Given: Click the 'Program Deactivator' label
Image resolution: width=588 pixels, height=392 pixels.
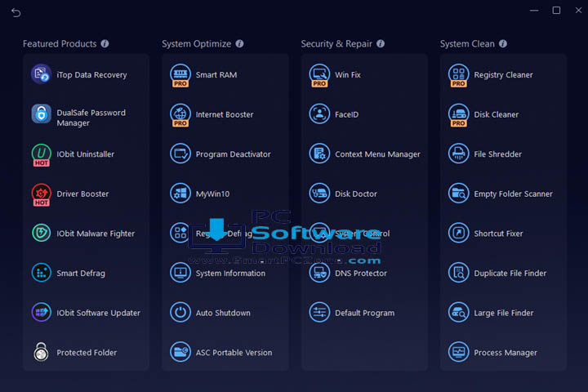Looking at the screenshot, I should [x=234, y=154].
